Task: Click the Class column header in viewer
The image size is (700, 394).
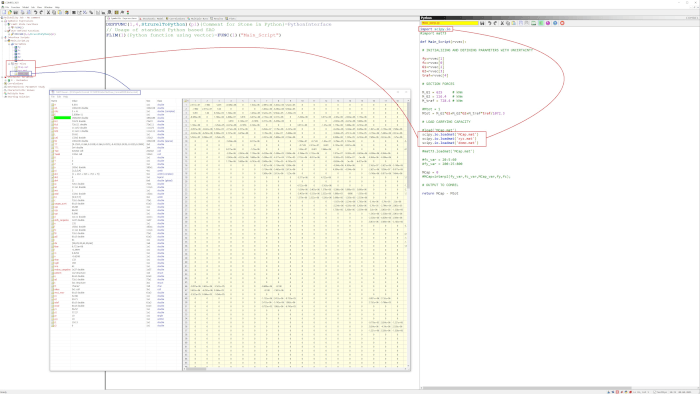Action: [160, 101]
